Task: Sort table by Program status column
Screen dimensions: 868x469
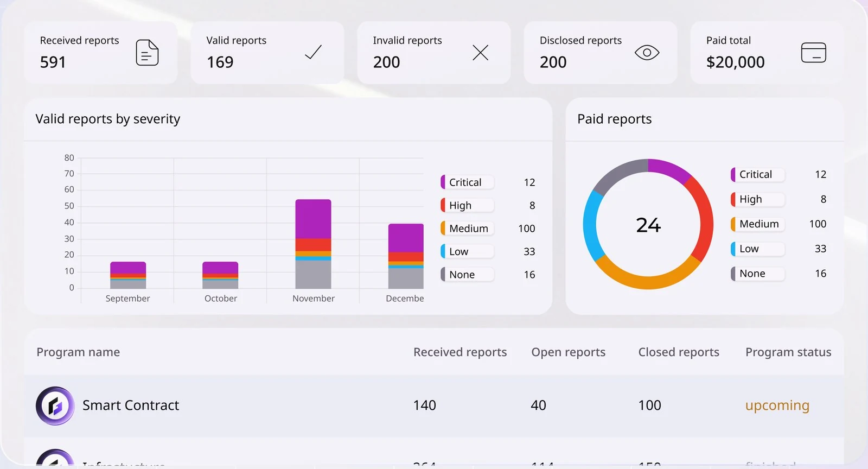Action: pos(788,352)
